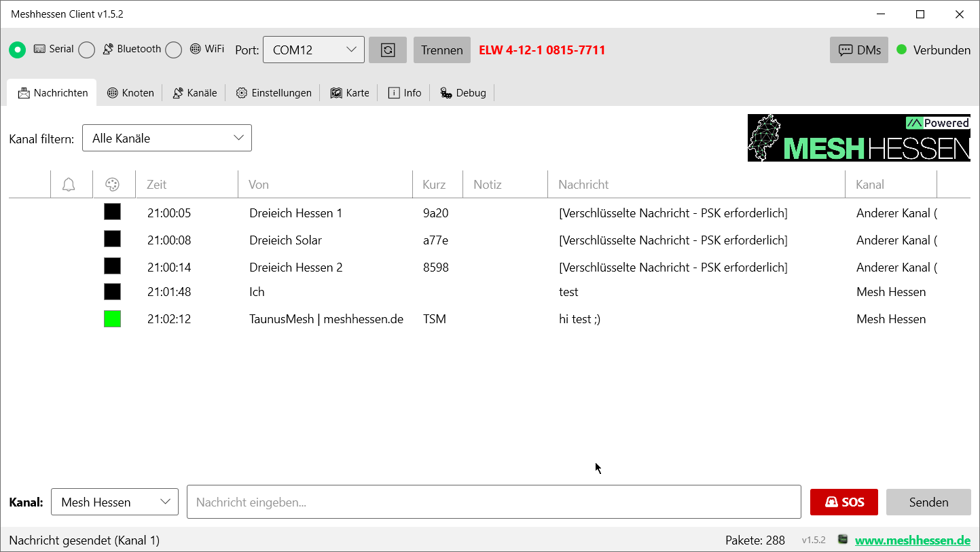Click the bell icon column header

(71, 184)
